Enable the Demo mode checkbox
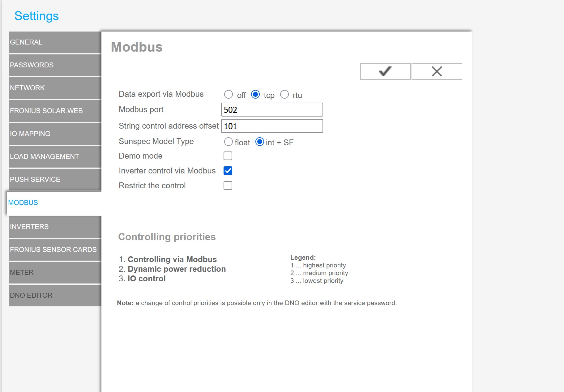The image size is (564, 392). [228, 156]
